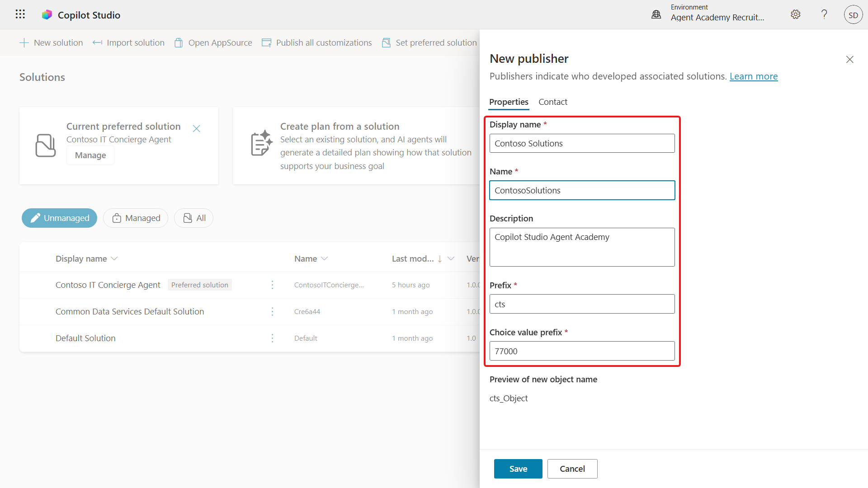Click the Manage button
Viewport: 868px width, 488px height.
[x=90, y=155]
